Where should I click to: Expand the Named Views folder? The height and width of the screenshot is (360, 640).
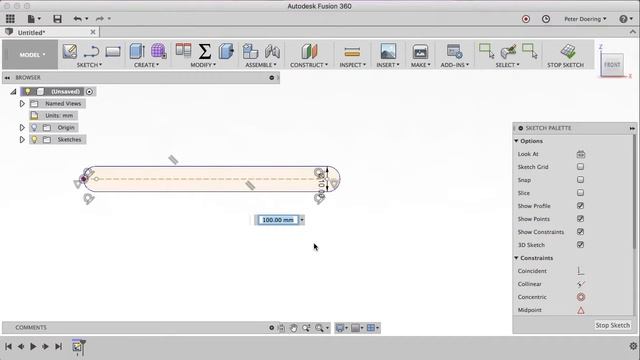tap(22, 104)
